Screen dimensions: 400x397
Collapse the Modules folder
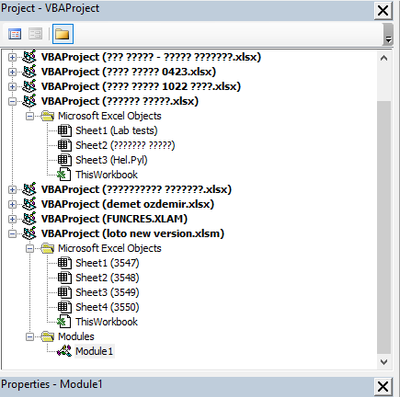click(x=30, y=337)
